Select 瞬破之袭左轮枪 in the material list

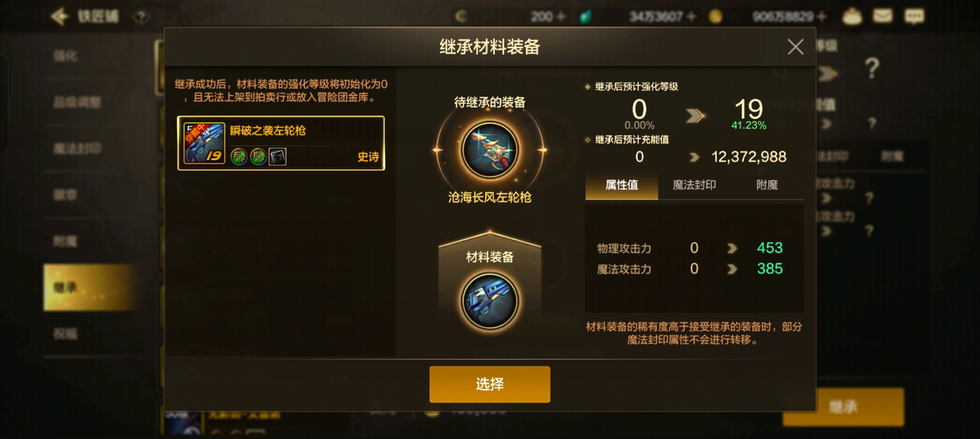pos(281,143)
